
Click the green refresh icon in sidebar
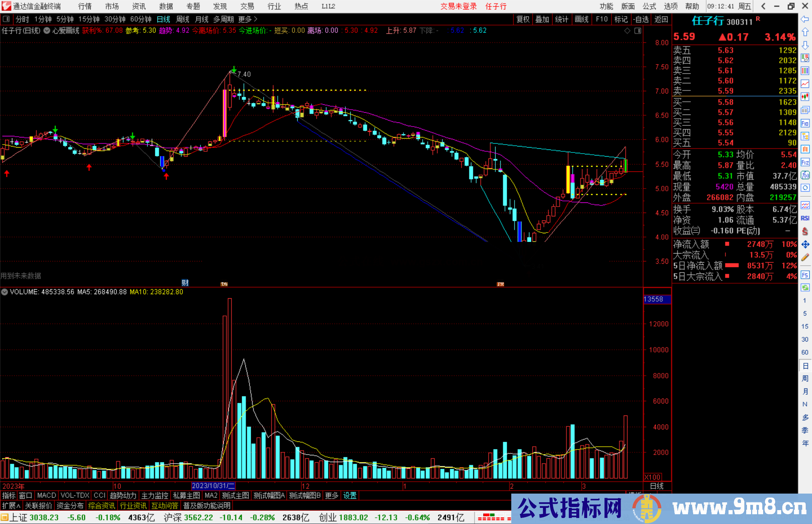click(x=805, y=288)
